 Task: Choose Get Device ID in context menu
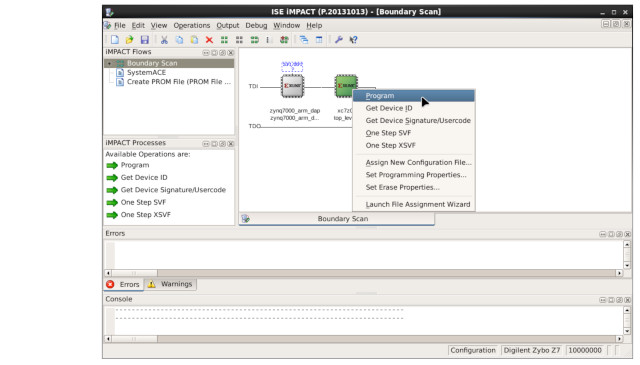413,108
